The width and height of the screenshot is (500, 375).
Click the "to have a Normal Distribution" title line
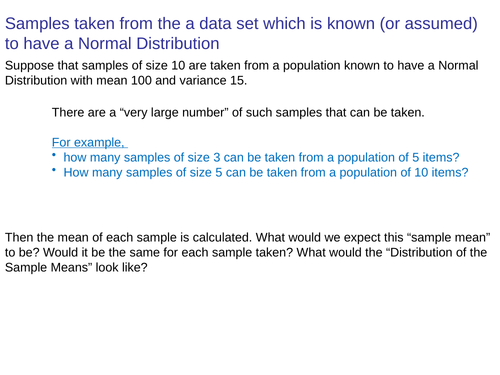112,43
